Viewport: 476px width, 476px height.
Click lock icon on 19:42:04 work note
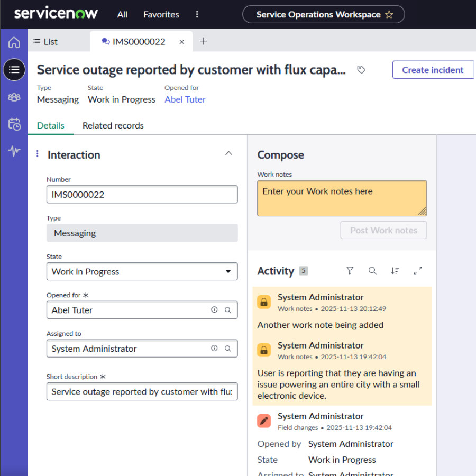point(264,350)
